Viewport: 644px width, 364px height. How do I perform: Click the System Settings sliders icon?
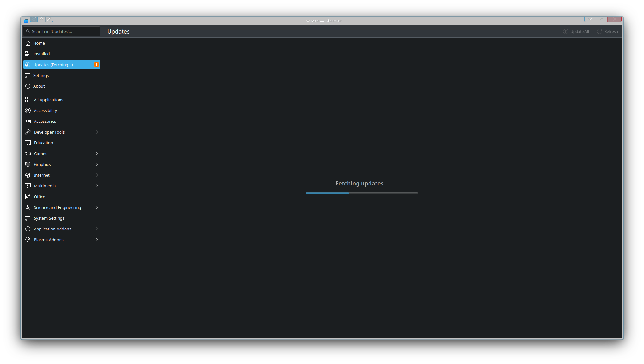pyautogui.click(x=28, y=218)
